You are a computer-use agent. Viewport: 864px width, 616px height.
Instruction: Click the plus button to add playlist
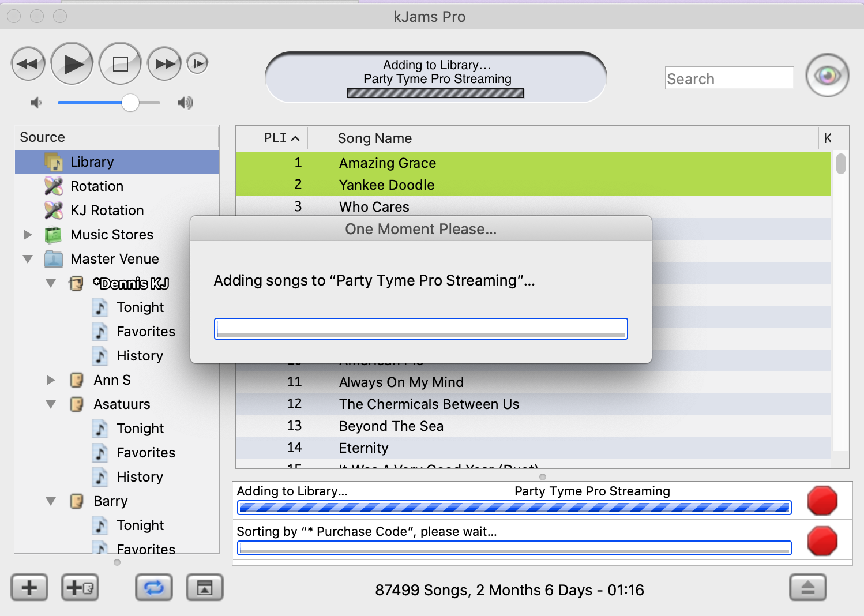click(29, 588)
